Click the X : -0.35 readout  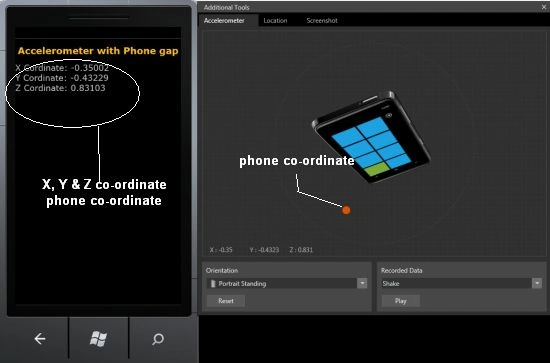221,250
